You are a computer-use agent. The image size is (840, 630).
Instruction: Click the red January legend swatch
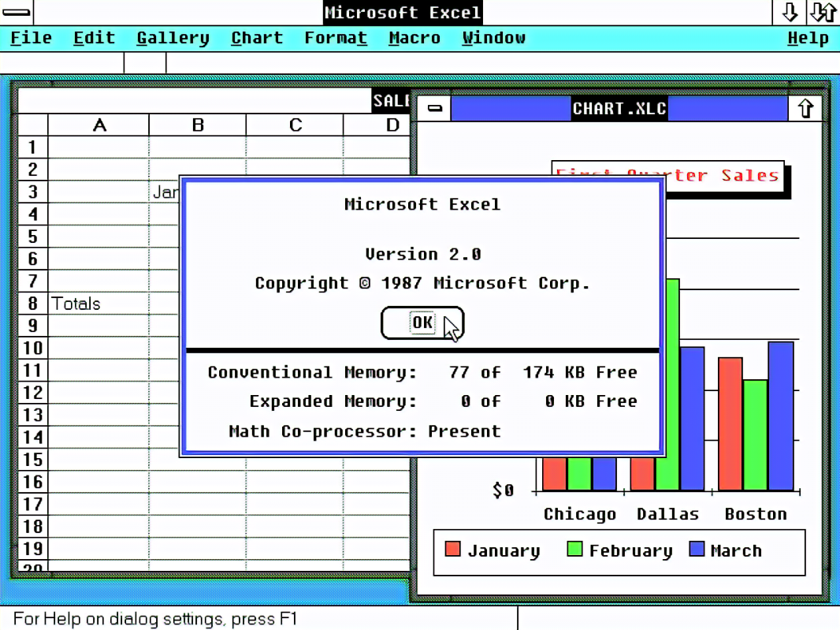[453, 550]
